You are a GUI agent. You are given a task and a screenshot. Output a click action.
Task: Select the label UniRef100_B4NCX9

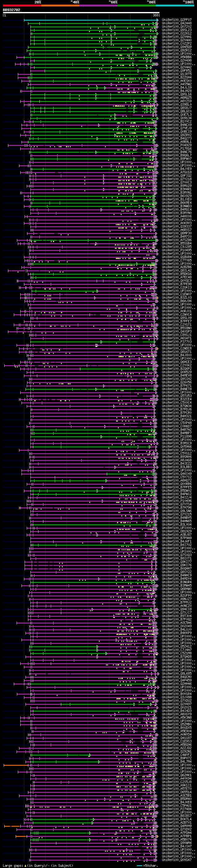pos(176,125)
